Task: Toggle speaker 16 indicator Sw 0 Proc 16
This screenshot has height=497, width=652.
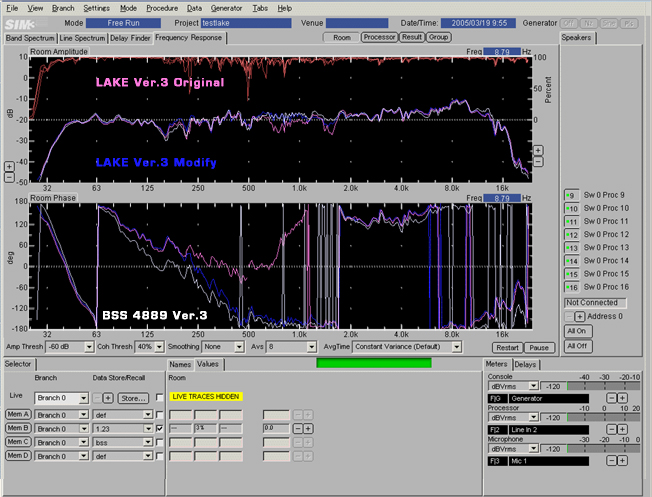Action: click(572, 287)
